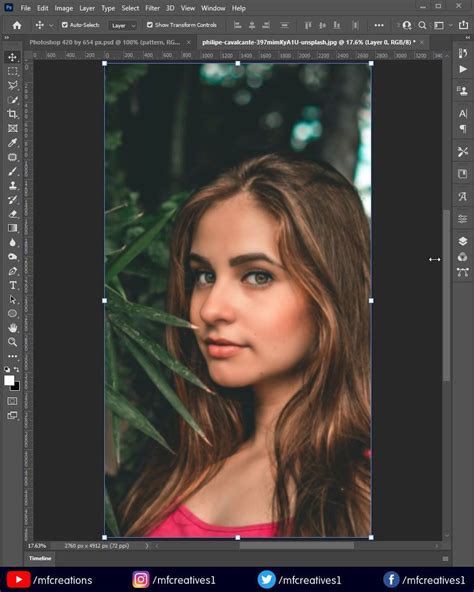474x592 pixels.
Task: Click the Share icon in options bar
Action: tap(463, 25)
